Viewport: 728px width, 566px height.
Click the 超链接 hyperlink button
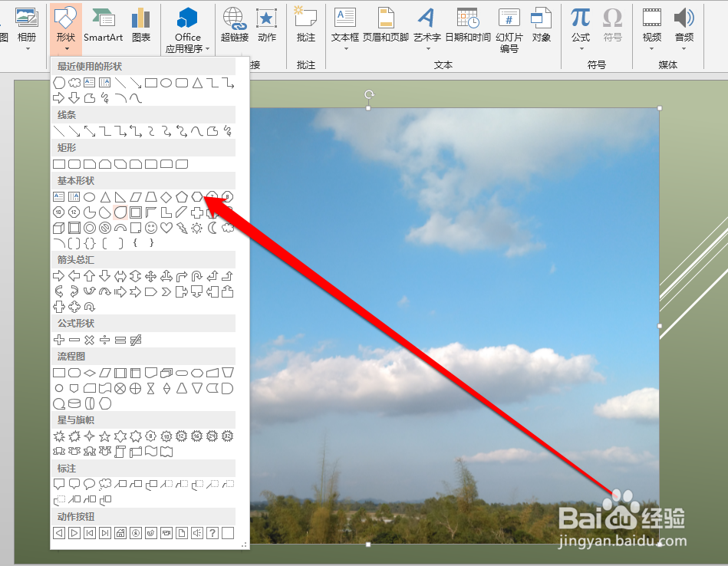click(235, 25)
